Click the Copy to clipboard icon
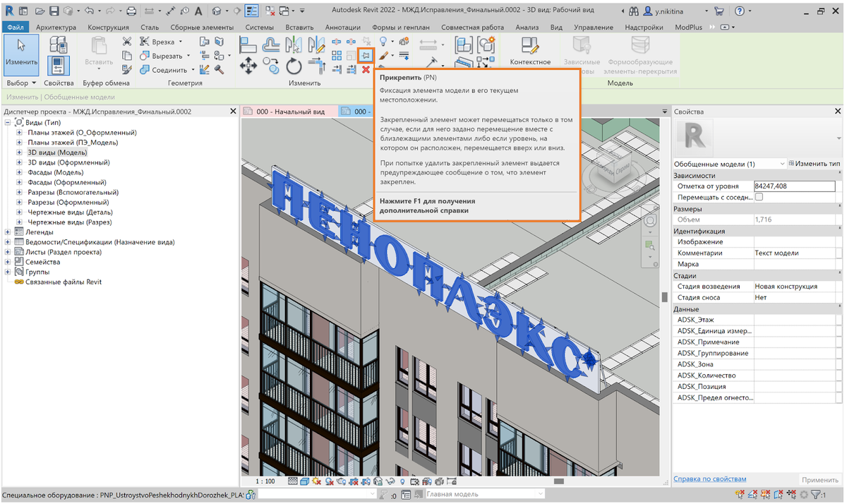Viewport: 847px width, 504px height. pyautogui.click(x=127, y=55)
